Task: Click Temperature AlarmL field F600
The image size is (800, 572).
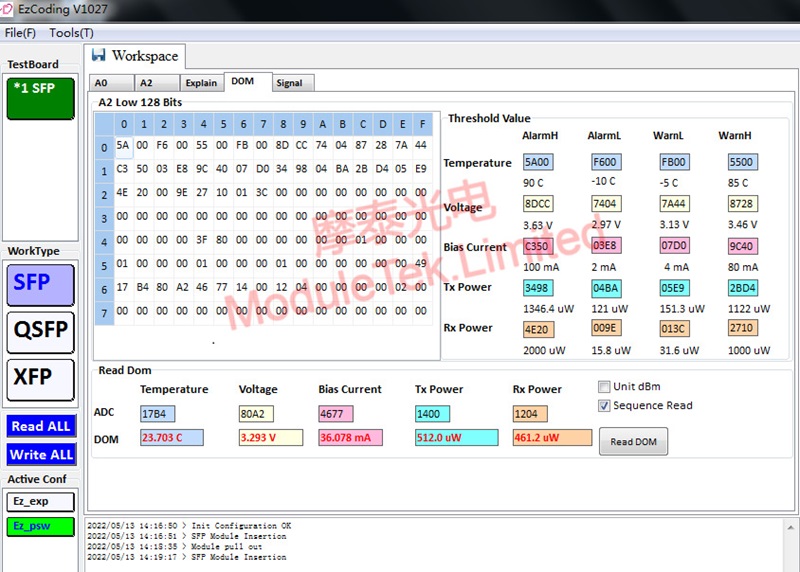Action: coord(606,162)
